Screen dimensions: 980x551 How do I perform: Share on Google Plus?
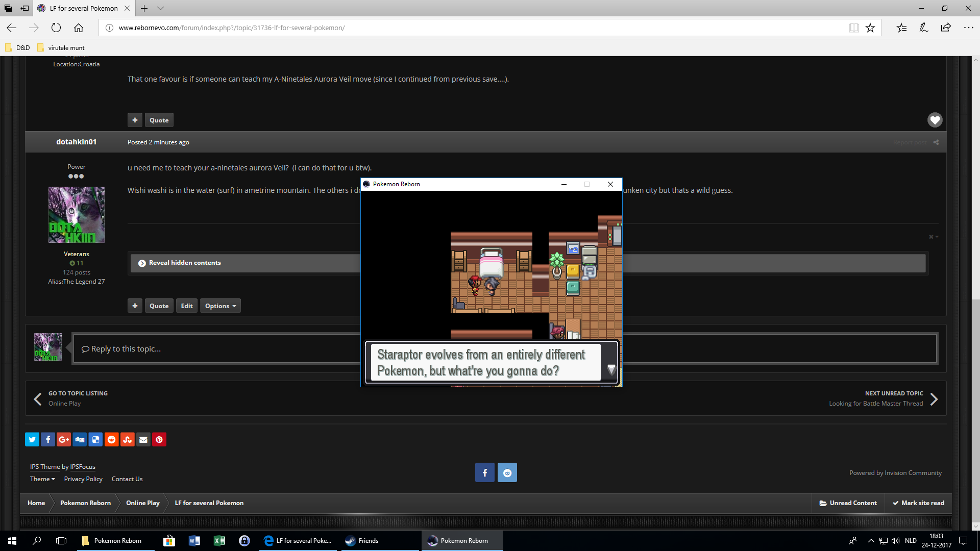tap(64, 439)
